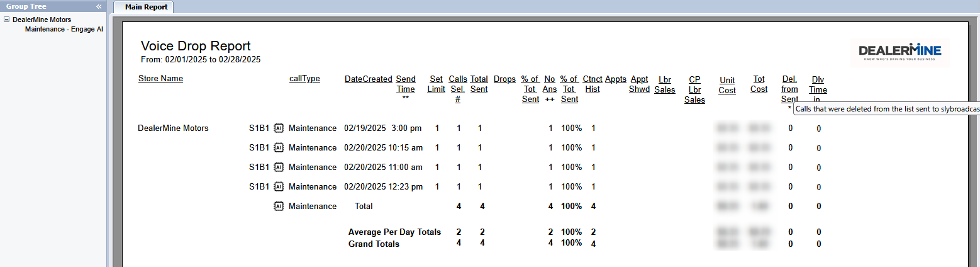Click Maintenance call type in 11:00 am row
This screenshot has width=980, height=267.
pyautogui.click(x=313, y=167)
